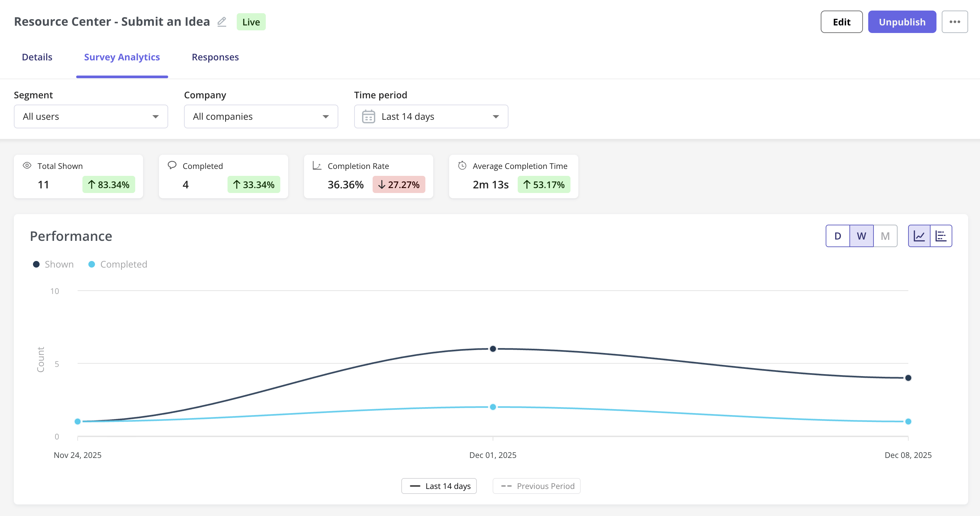Select daily (D) chart granularity
Image resolution: width=980 pixels, height=516 pixels.
tap(837, 236)
